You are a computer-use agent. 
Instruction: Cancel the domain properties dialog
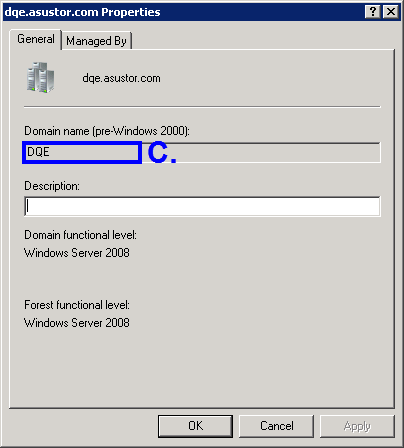276,426
